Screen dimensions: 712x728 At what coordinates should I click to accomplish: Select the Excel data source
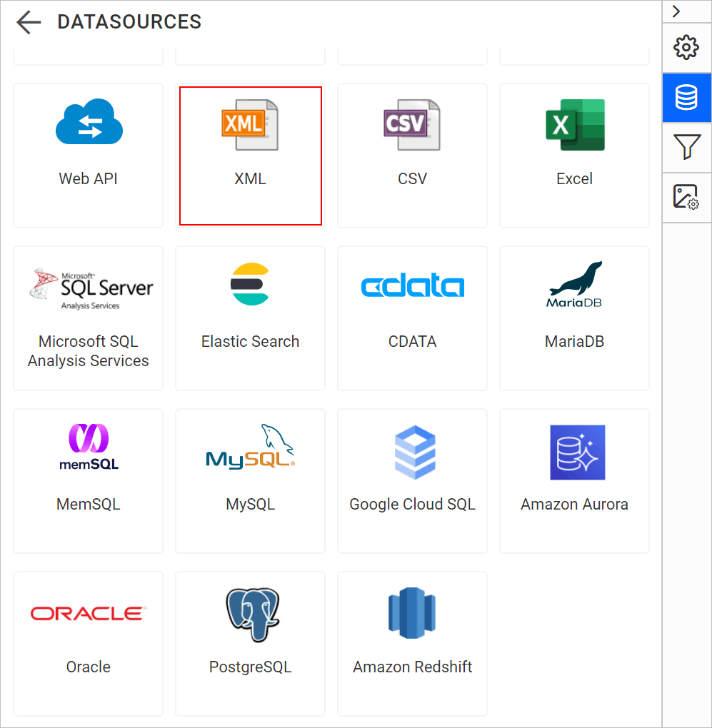pos(575,156)
